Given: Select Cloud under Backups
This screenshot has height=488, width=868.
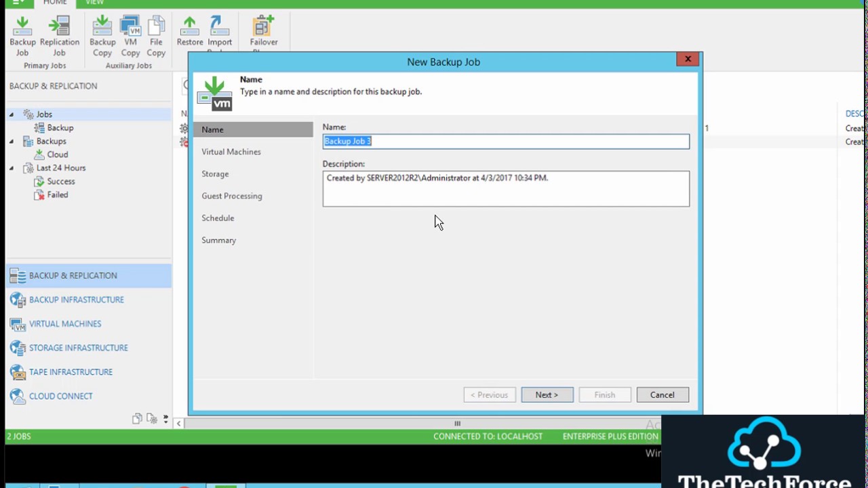Looking at the screenshot, I should click(58, 155).
